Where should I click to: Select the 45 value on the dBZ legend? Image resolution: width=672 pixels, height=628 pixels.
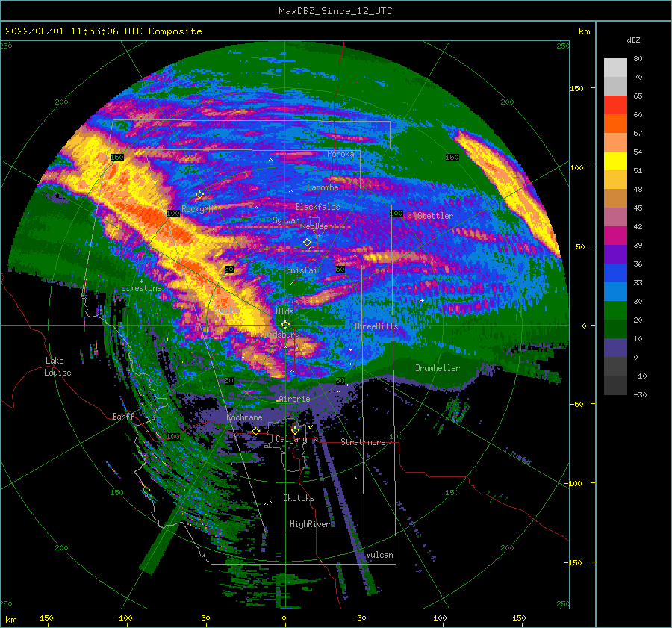[x=638, y=208]
